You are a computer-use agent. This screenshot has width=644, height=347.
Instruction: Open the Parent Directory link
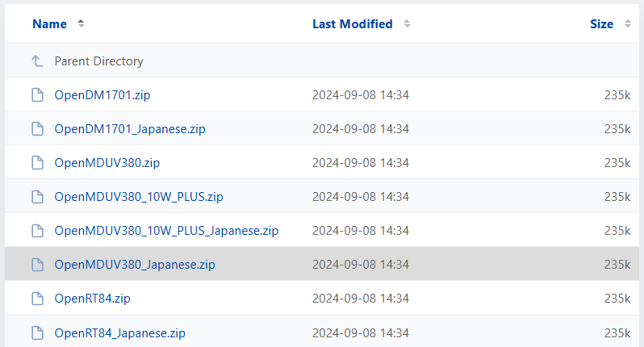tap(98, 61)
